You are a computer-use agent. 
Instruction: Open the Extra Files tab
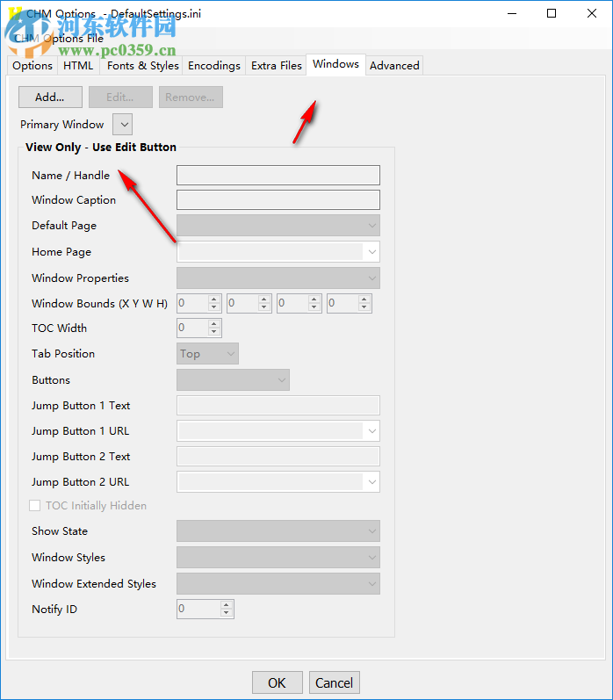pos(277,66)
